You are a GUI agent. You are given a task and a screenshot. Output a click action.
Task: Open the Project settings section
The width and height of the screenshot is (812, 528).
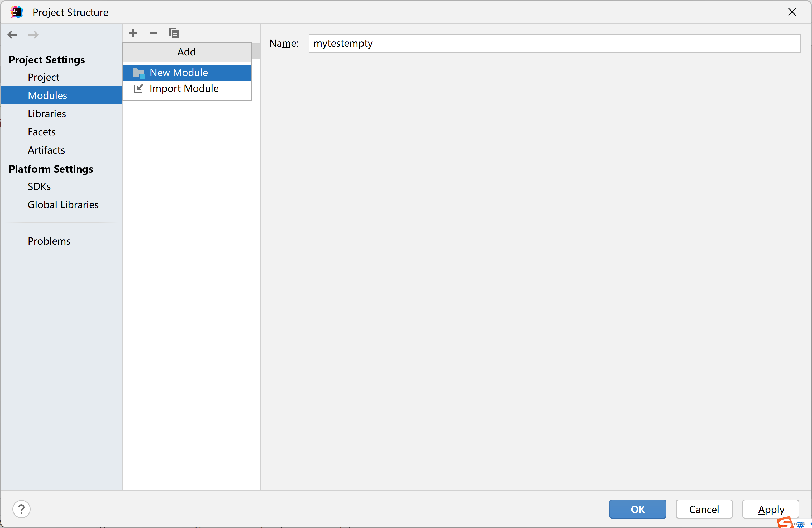(43, 78)
